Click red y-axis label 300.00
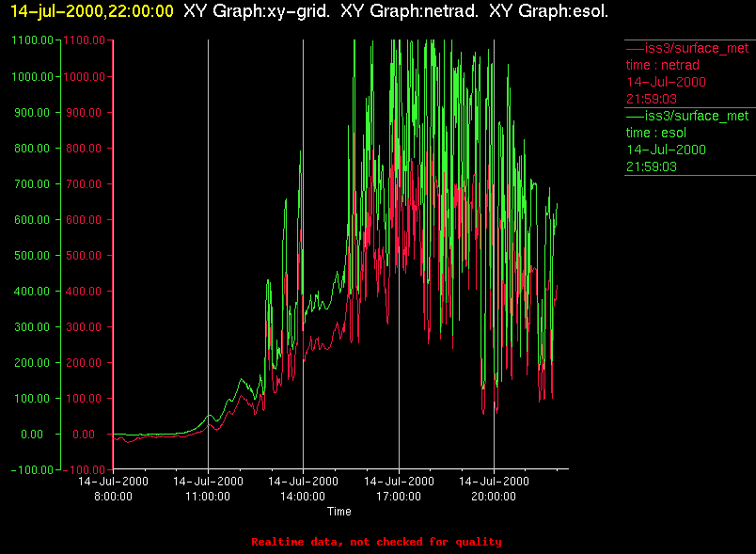Viewport: 756px width, 554px height. tap(84, 327)
